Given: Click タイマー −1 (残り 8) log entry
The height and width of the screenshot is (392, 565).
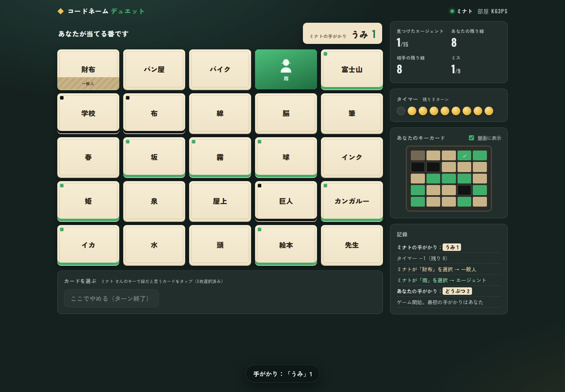Looking at the screenshot, I should (x=449, y=258).
